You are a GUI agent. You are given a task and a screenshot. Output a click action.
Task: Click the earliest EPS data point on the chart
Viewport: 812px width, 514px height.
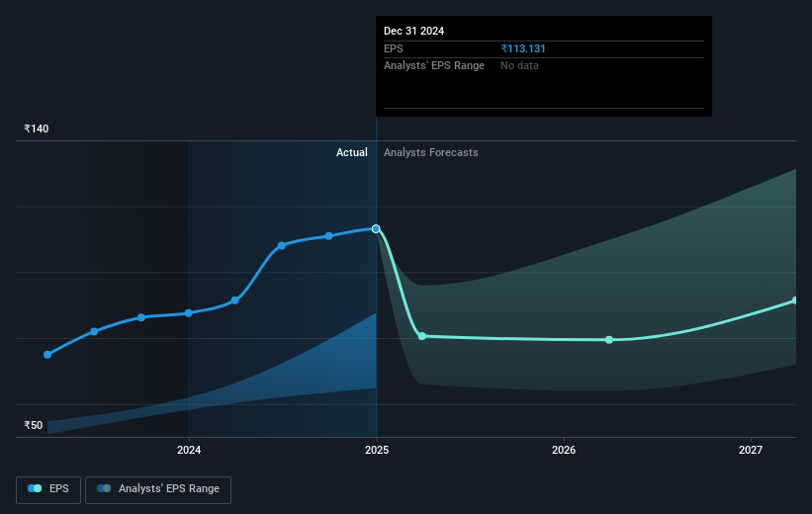click(47, 355)
